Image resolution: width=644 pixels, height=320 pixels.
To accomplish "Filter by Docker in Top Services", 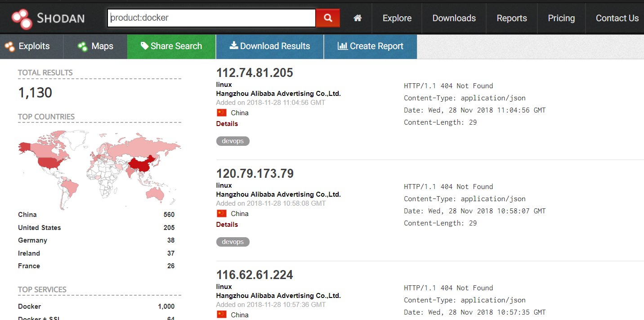I will [x=30, y=306].
